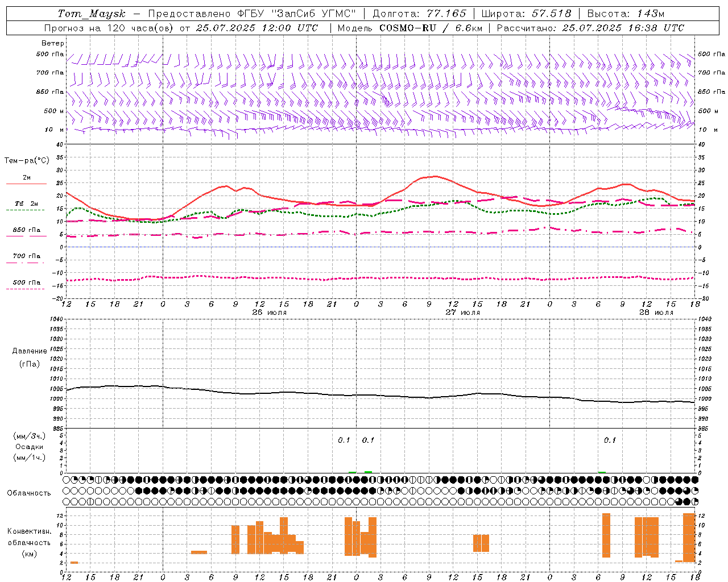Click the Тем-ра(°C) axis label

[27, 161]
